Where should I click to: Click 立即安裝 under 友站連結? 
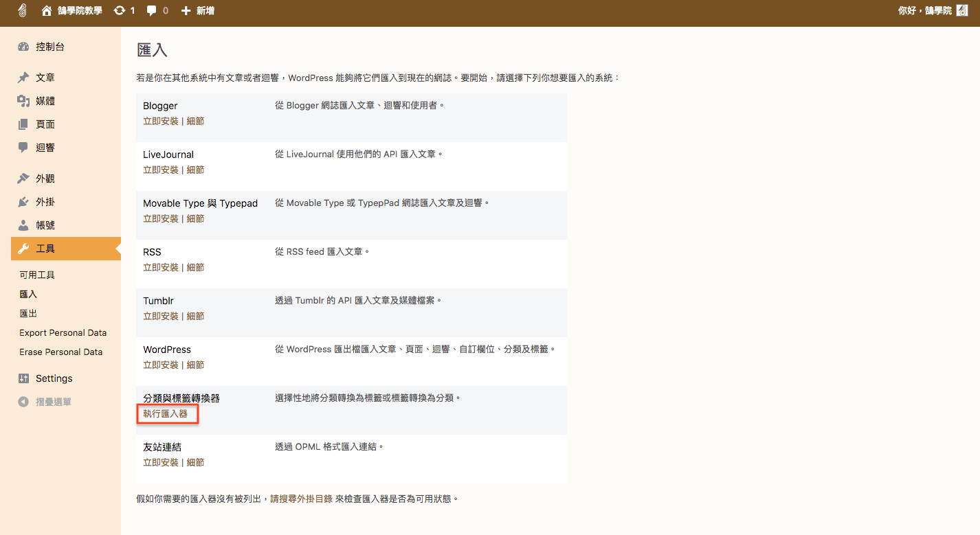pyautogui.click(x=161, y=462)
